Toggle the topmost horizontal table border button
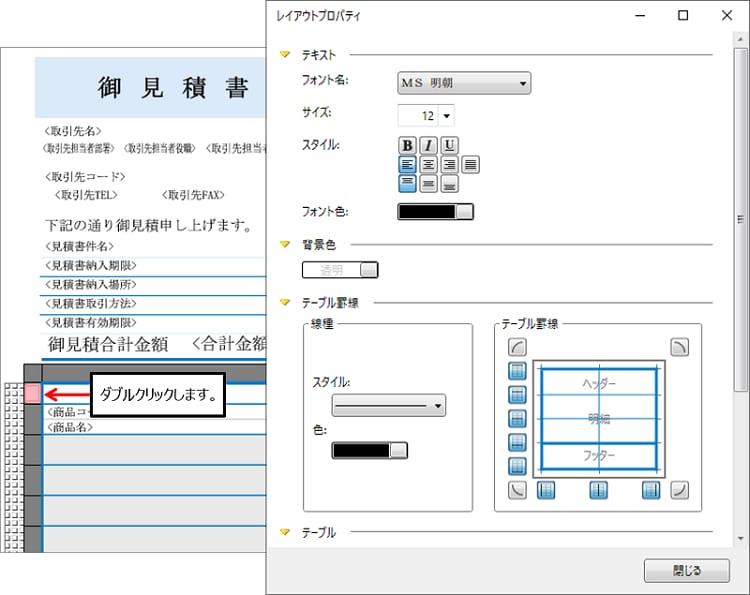 click(518, 370)
